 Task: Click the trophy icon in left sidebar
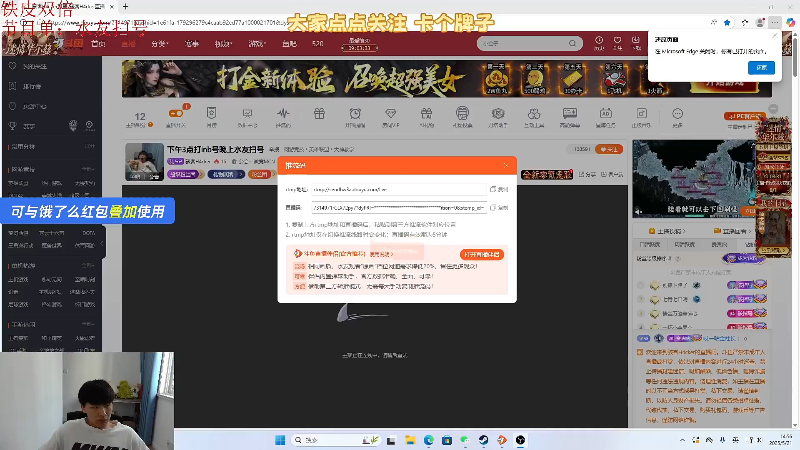[x=13, y=126]
